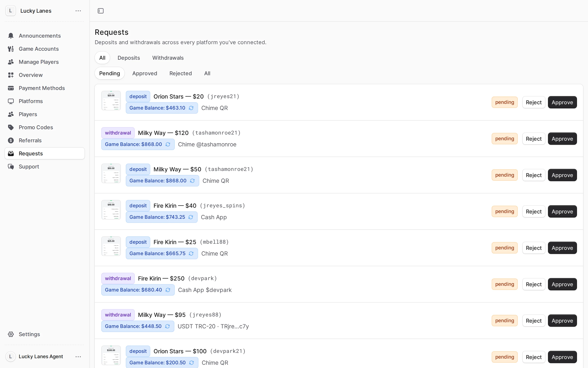Click the Platforms monitor icon
588x368 pixels.
tap(11, 101)
